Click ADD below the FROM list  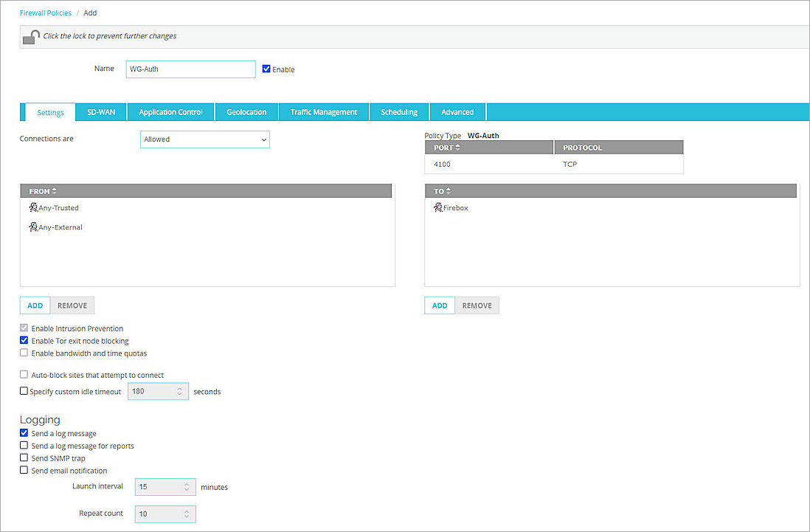[35, 305]
